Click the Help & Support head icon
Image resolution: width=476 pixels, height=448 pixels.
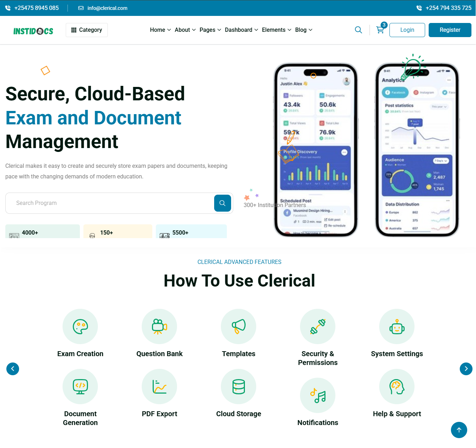(x=397, y=387)
